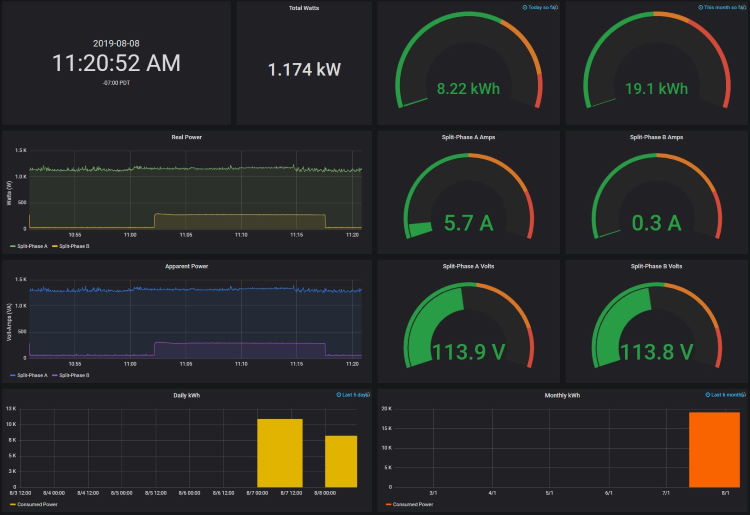
Task: Click the 'Watts (W)' axis label in Real Power
Action: [x=9, y=193]
